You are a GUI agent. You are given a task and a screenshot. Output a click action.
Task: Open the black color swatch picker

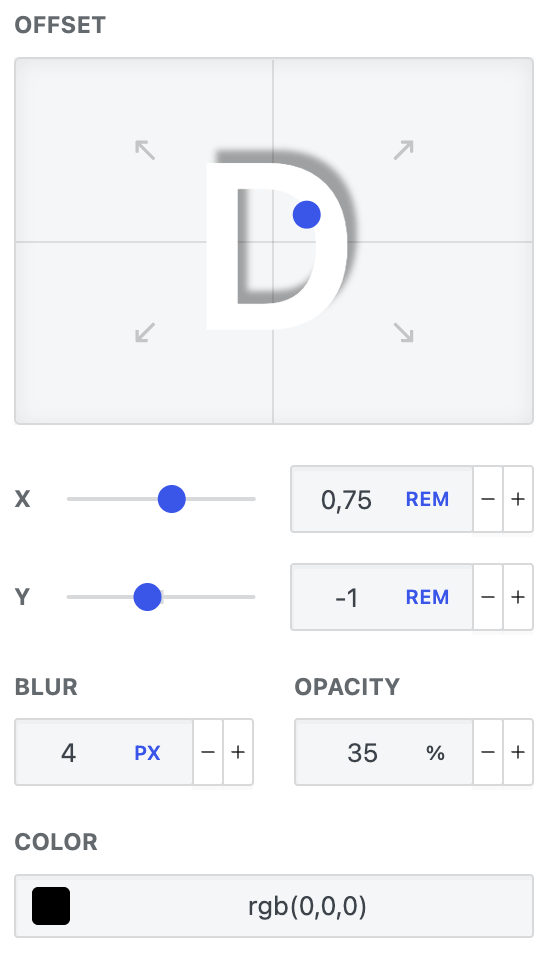coord(51,906)
